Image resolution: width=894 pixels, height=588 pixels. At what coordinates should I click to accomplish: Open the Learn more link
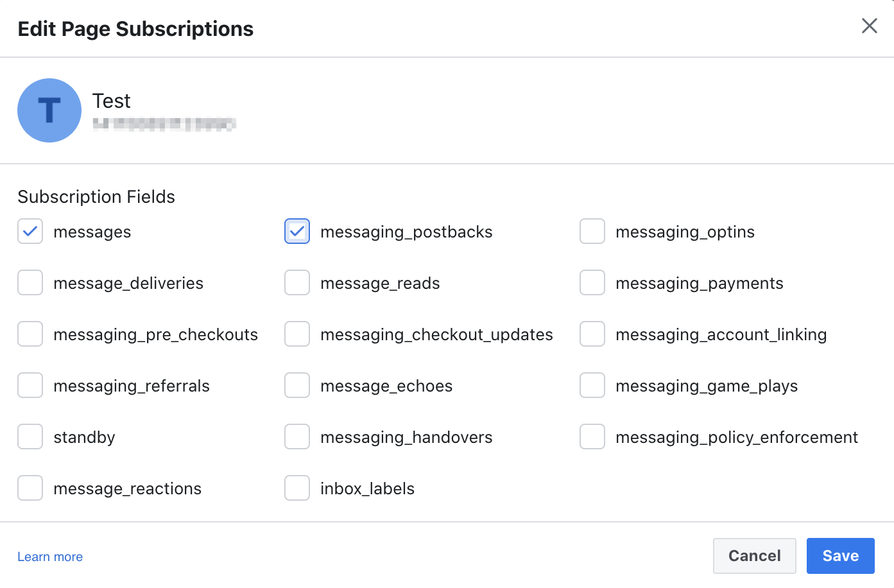(50, 557)
